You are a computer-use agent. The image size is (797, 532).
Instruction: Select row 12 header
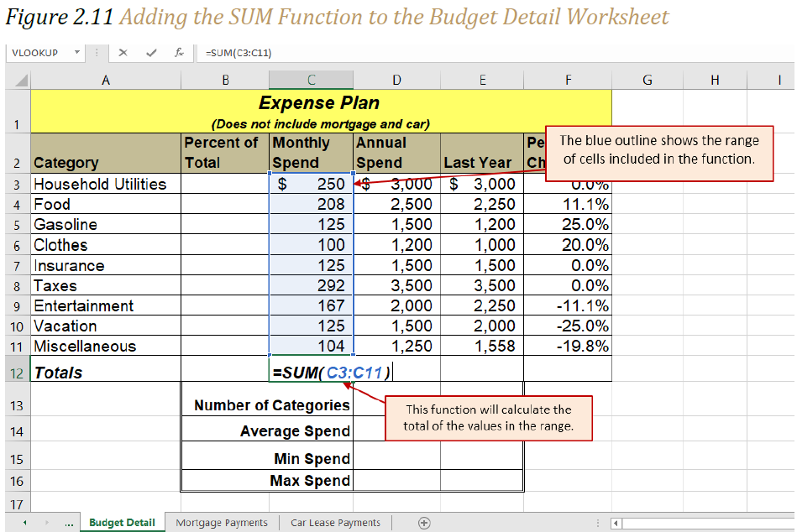pos(17,369)
